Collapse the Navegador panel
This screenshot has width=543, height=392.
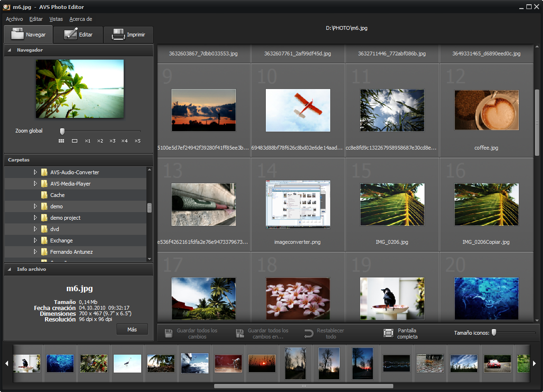pyautogui.click(x=10, y=50)
